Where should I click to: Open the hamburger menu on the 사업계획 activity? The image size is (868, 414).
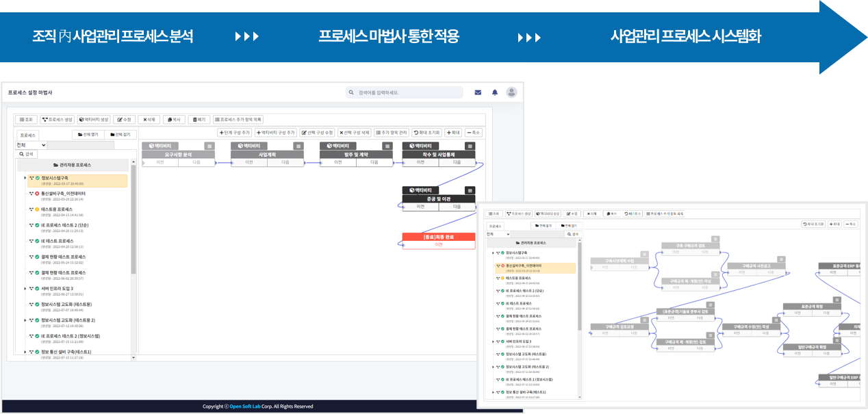(297, 146)
